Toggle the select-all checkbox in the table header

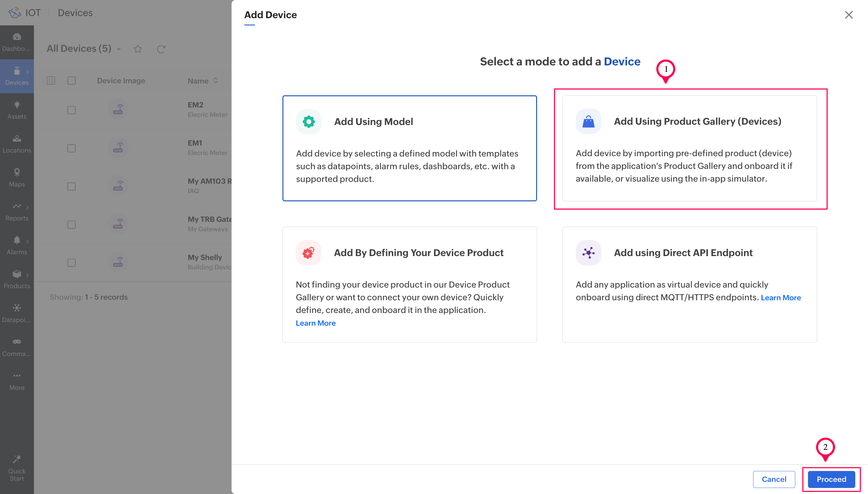[71, 81]
